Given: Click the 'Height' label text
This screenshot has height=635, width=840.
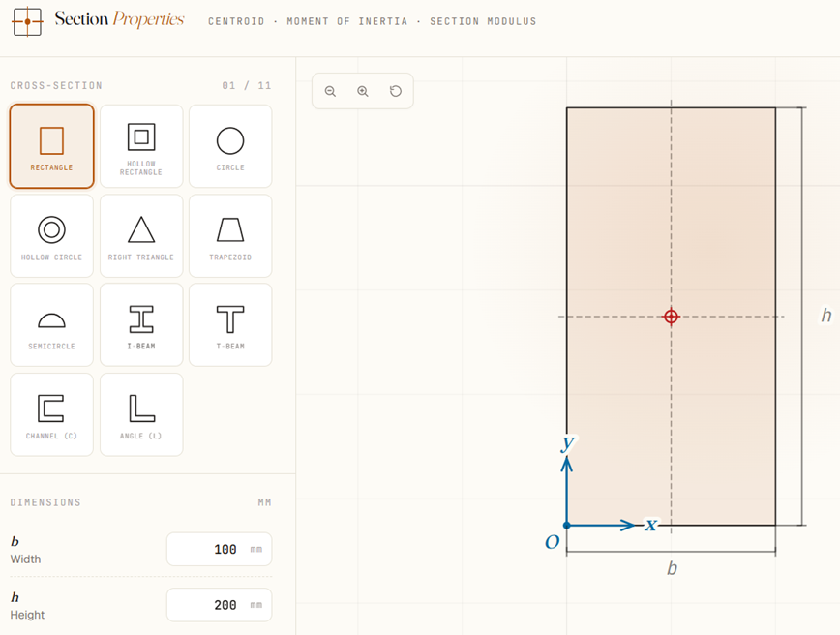Looking at the screenshot, I should click(x=27, y=615).
